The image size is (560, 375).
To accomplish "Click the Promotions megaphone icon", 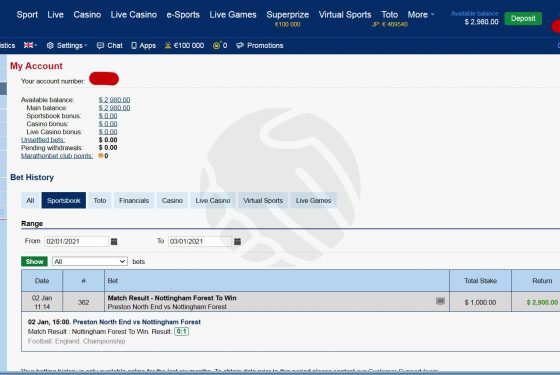I will point(240,45).
